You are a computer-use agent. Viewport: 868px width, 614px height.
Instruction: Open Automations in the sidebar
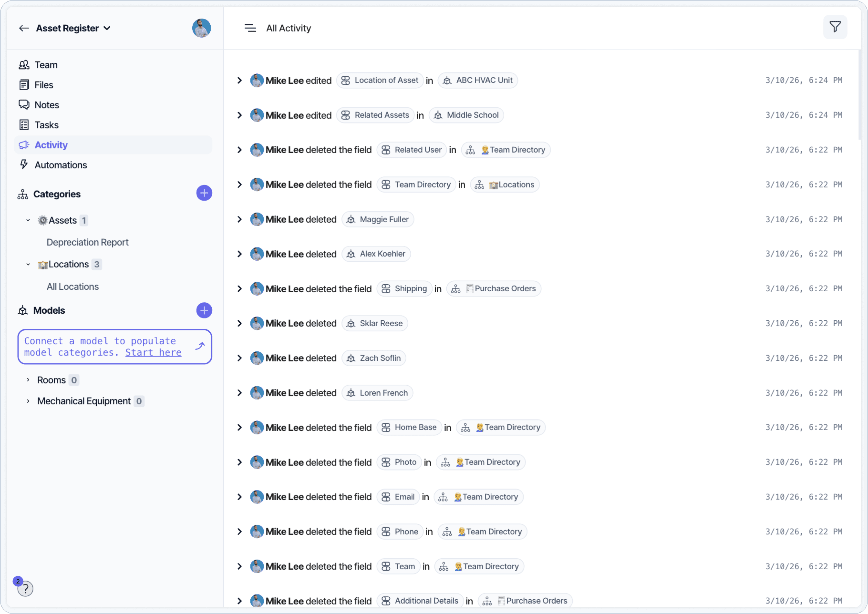point(60,165)
